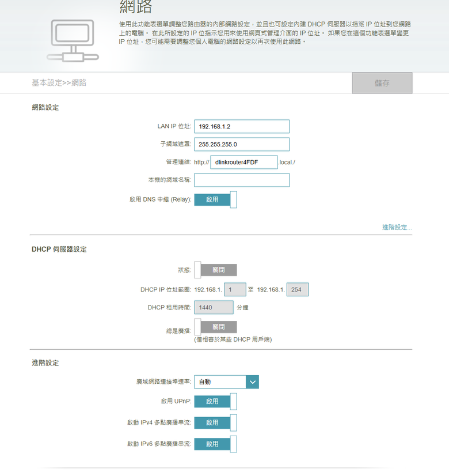The height and width of the screenshot is (476, 449).
Task: Toggle the 啟動 IPv4 多點廣播串流 switch
Action: click(x=215, y=422)
